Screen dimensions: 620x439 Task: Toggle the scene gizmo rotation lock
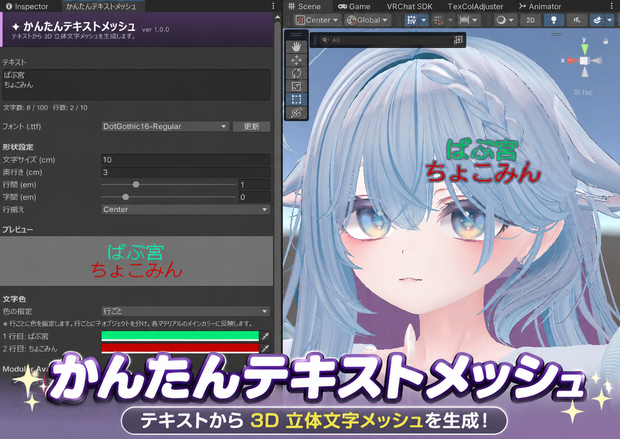(x=605, y=41)
